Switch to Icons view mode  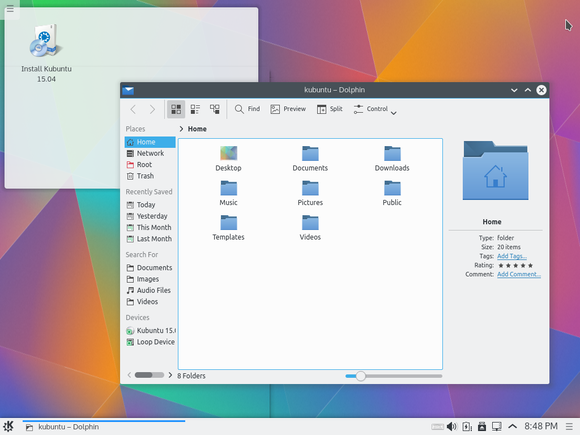[x=176, y=109]
